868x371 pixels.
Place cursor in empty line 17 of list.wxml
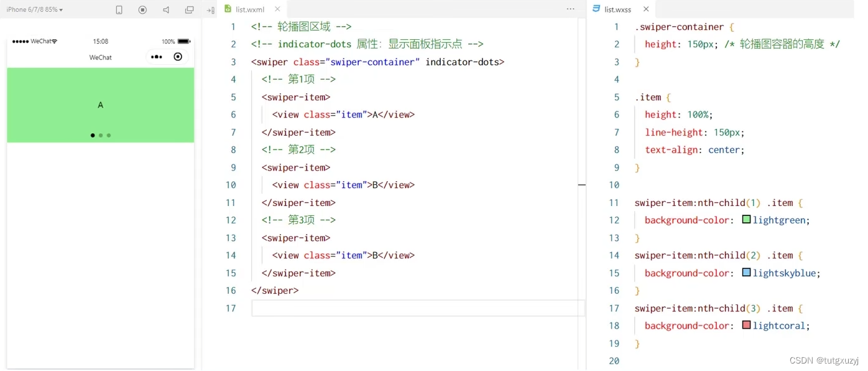373,308
